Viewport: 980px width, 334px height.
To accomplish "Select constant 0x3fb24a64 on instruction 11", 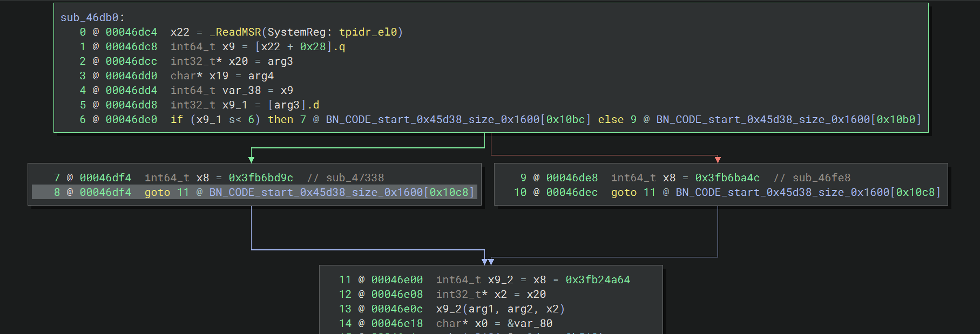I will pyautogui.click(x=598, y=280).
